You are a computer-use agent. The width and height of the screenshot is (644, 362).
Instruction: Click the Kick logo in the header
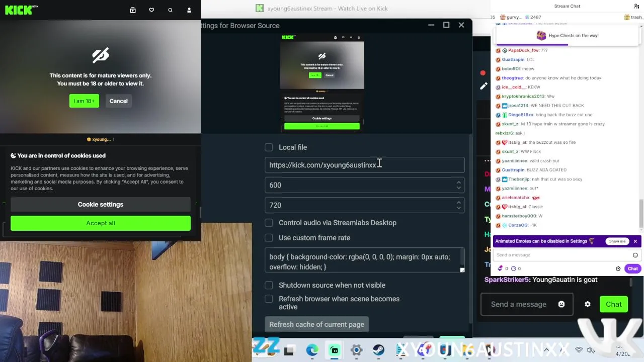tap(21, 10)
